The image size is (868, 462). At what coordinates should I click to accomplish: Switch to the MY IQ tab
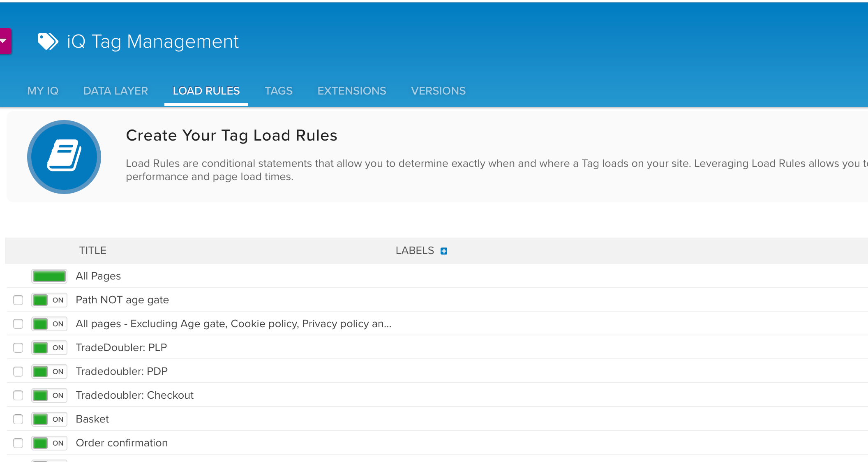43,91
